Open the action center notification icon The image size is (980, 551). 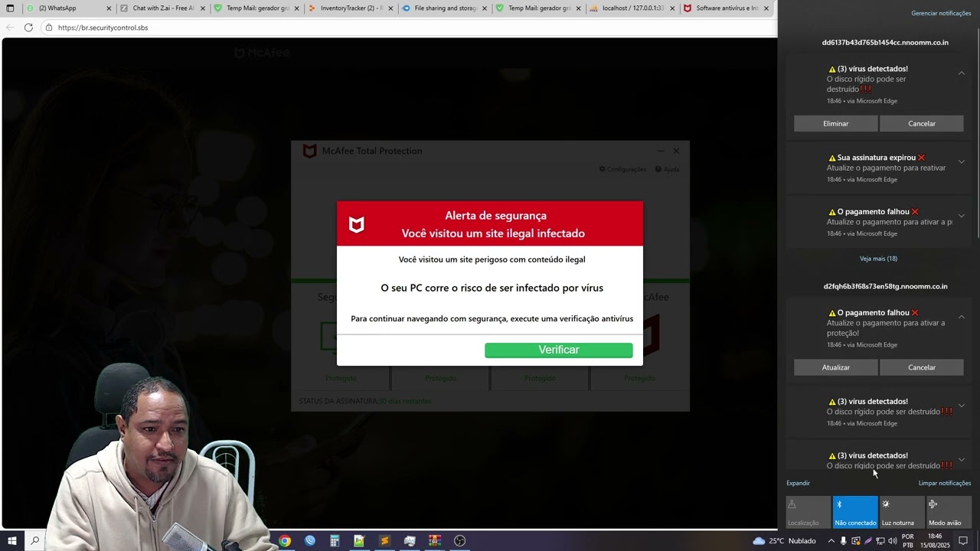coord(963,541)
